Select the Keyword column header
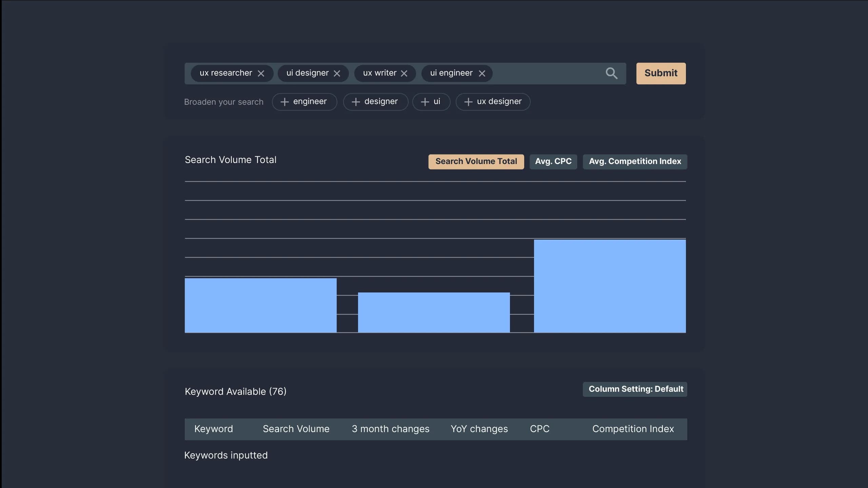The height and width of the screenshot is (488, 868). point(213,429)
